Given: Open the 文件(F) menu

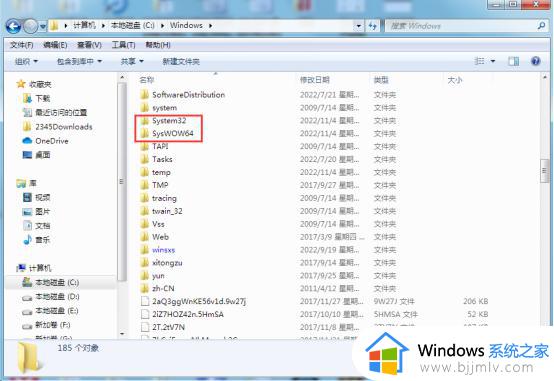Looking at the screenshot, I should pos(22,45).
